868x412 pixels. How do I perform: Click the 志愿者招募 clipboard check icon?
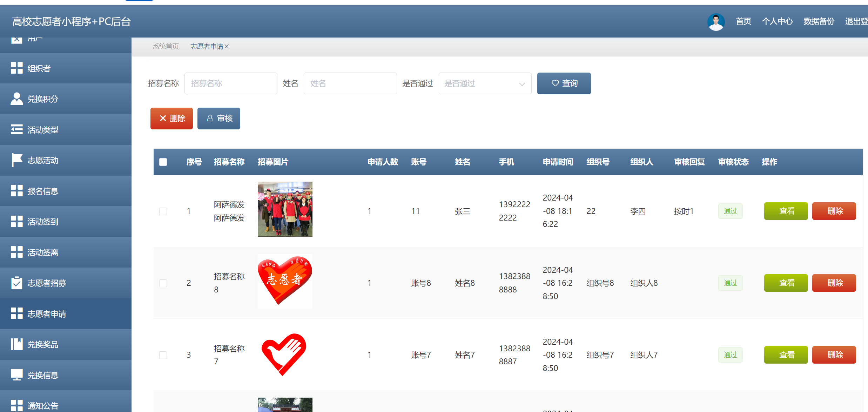(x=16, y=283)
